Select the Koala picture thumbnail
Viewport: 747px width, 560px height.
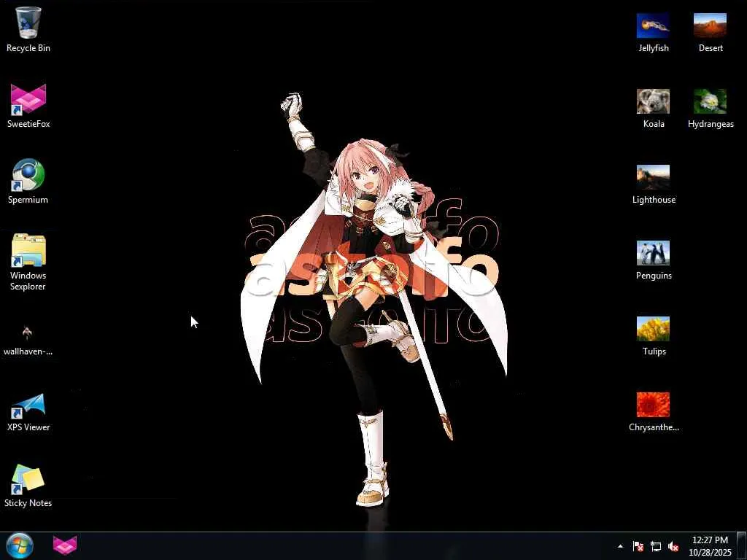(653, 109)
